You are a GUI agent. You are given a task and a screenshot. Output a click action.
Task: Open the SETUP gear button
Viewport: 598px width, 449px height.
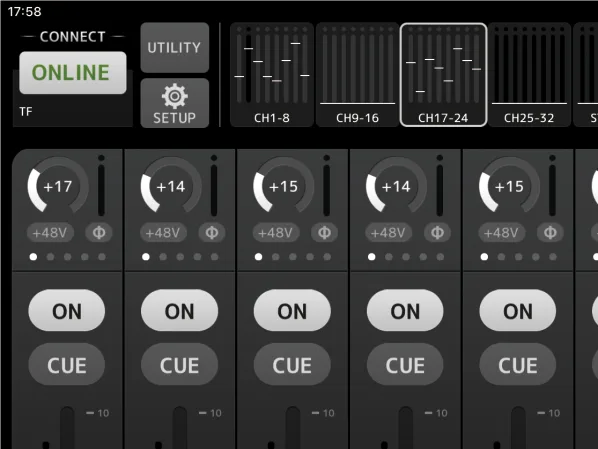pyautogui.click(x=175, y=103)
